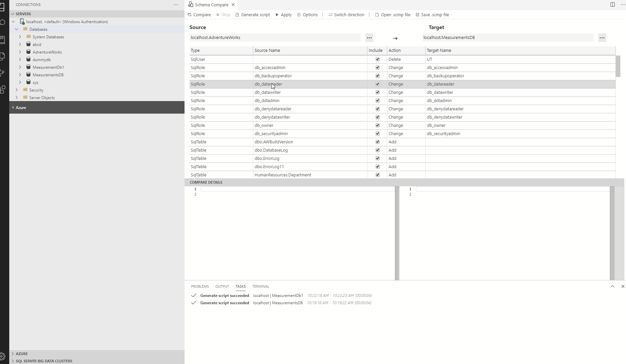Open the Manage settings gear in activity bar
Image resolution: width=626 pixels, height=364 pixels.
click(3, 356)
